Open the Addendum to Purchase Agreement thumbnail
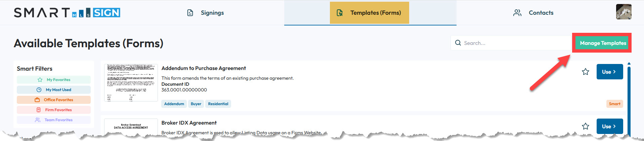The height and width of the screenshot is (141, 644). (x=131, y=82)
